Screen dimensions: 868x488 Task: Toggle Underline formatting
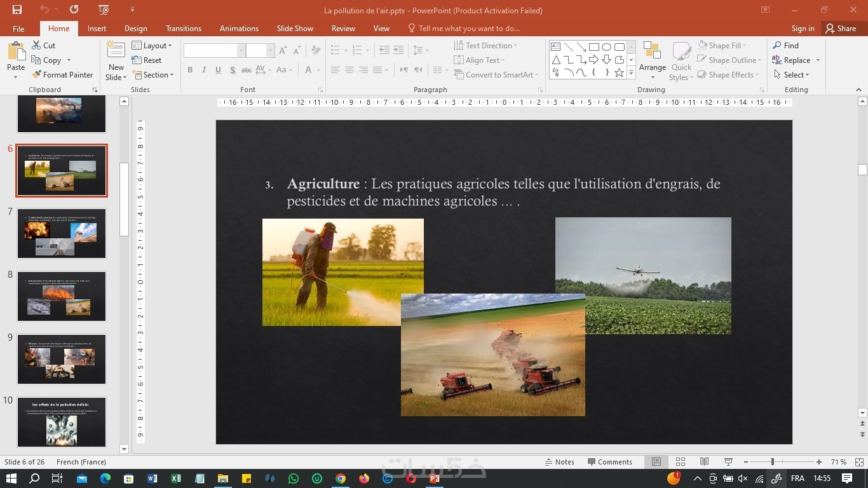pos(218,70)
